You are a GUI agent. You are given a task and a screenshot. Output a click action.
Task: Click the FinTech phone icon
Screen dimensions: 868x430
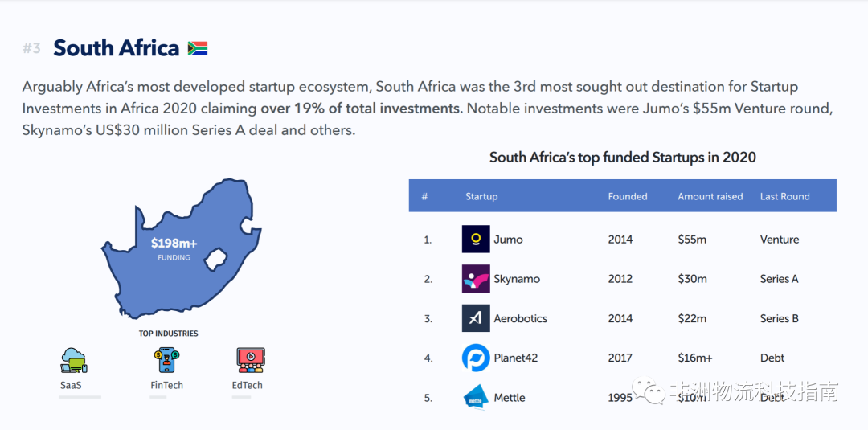coord(167,360)
